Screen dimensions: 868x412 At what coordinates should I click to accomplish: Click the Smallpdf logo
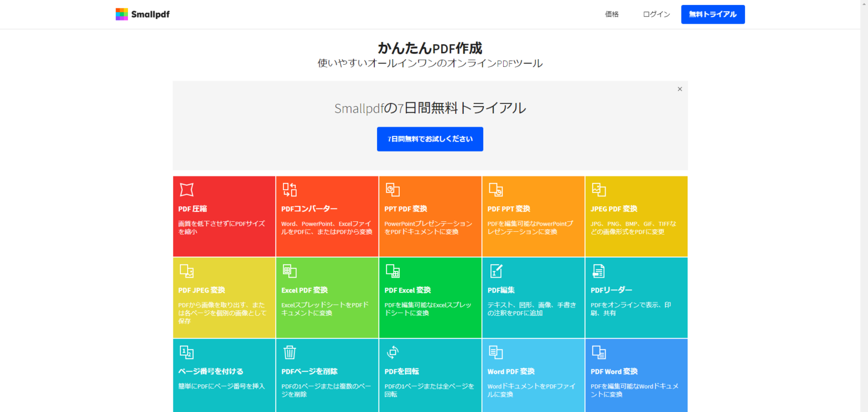tap(142, 14)
